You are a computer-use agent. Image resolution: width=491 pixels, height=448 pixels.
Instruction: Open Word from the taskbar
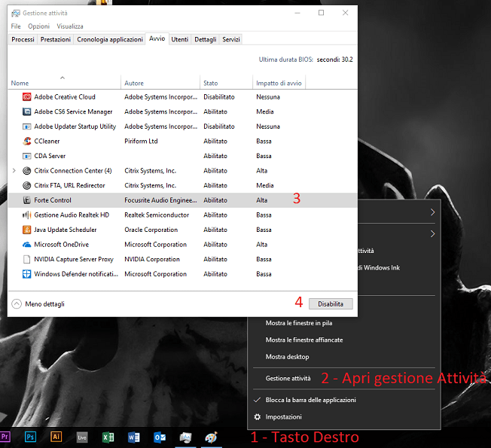coord(134,437)
